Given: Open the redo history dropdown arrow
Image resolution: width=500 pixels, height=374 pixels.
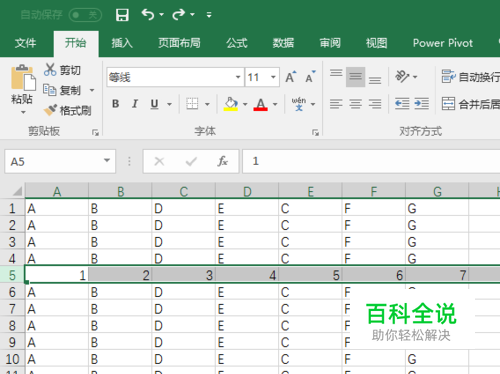Looking at the screenshot, I should (192, 14).
